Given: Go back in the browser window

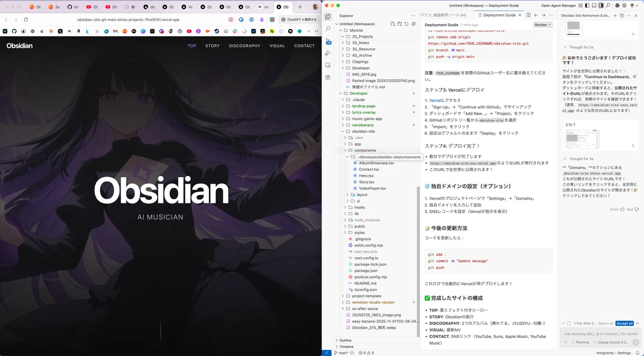Looking at the screenshot, I should tap(6, 19).
